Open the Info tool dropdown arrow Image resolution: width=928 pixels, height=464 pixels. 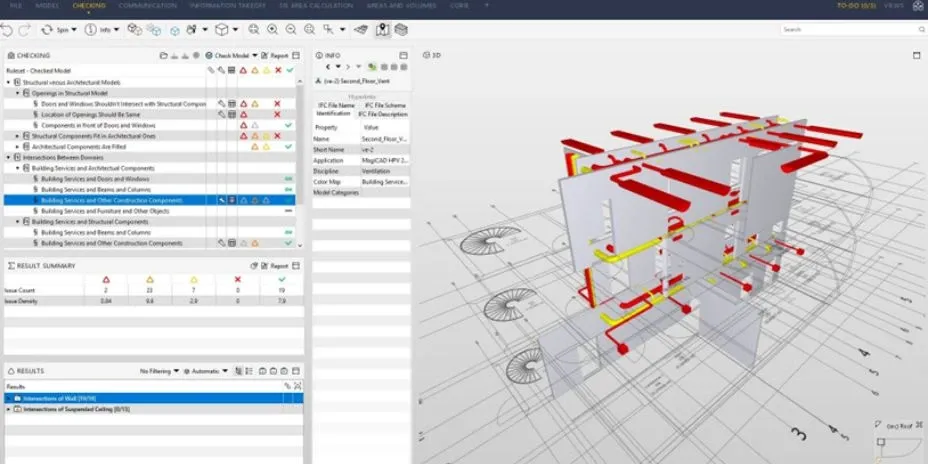coord(116,30)
